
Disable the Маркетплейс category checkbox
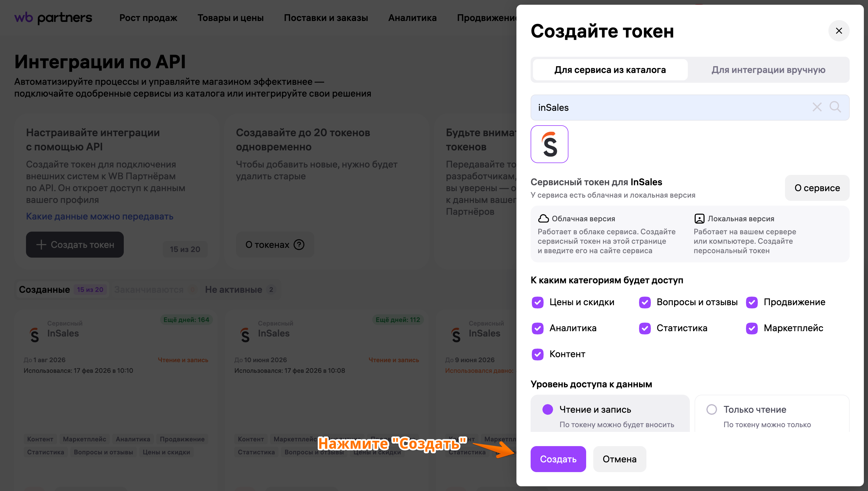click(x=752, y=328)
